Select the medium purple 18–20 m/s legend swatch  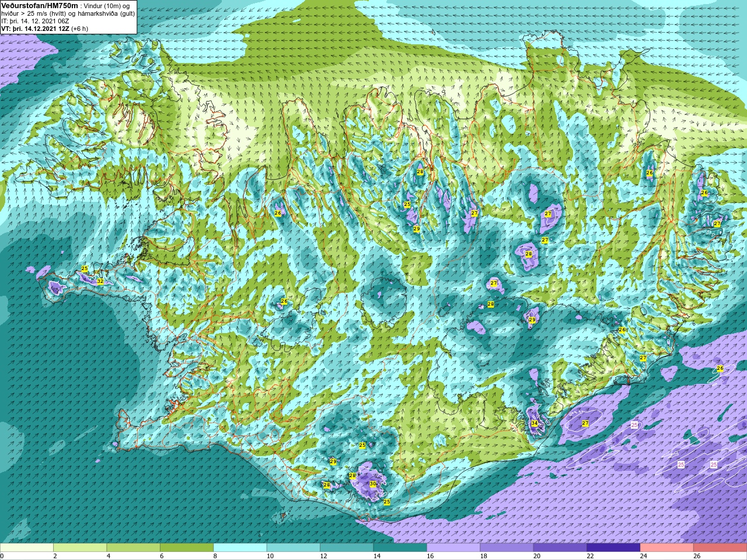tap(507, 547)
